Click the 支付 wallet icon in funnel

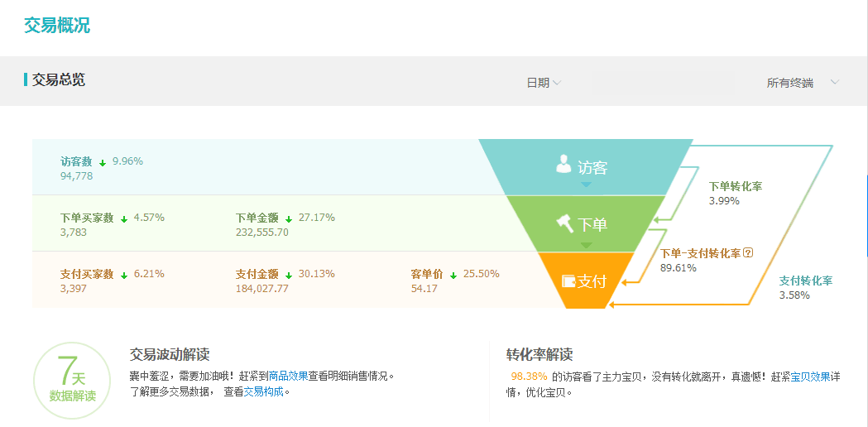[568, 281]
